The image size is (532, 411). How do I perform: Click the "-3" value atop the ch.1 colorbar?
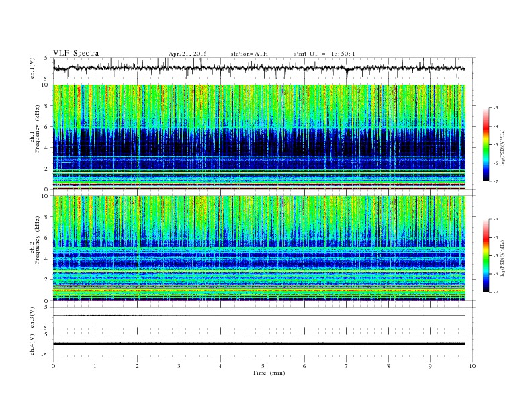[495, 108]
